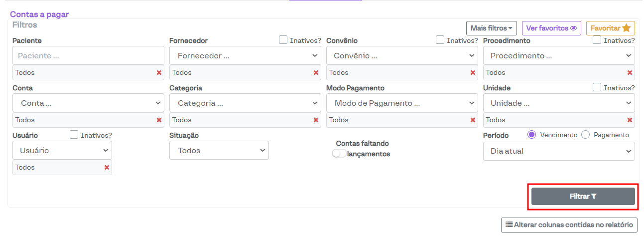Click Alterar colunas contidas no relatório

click(569, 225)
